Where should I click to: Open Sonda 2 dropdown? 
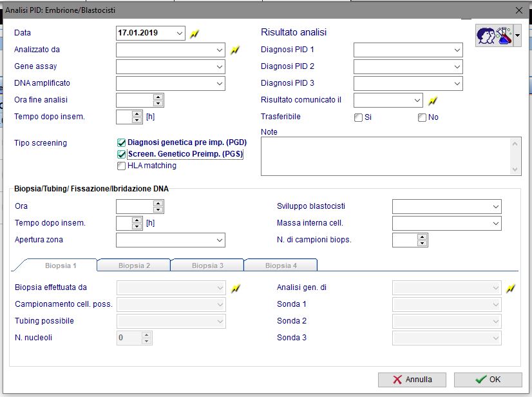point(496,321)
